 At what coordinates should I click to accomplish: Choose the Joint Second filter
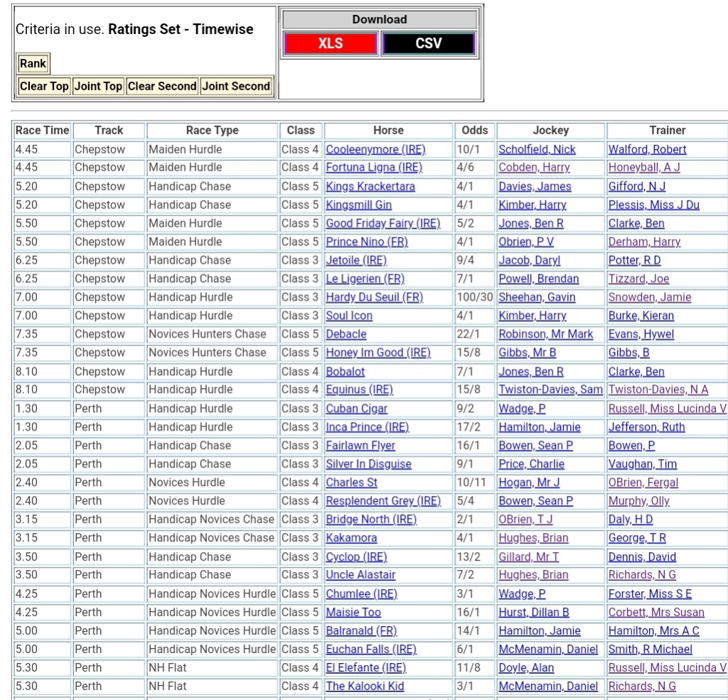[236, 86]
